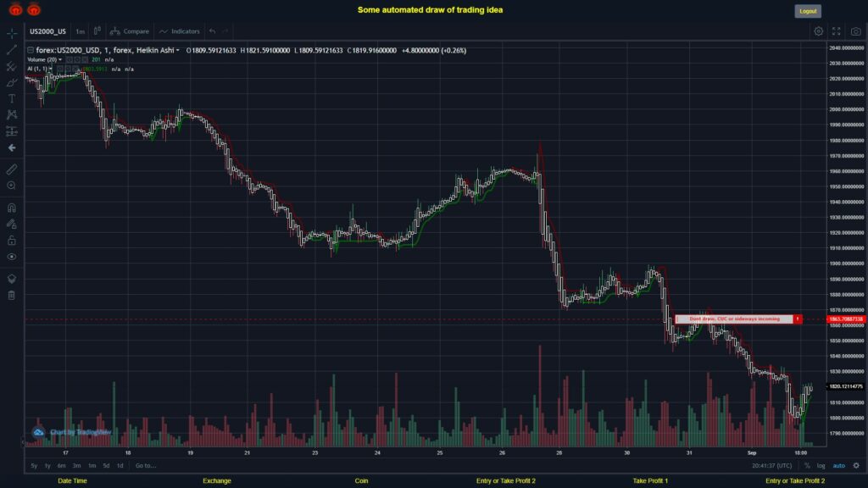Image resolution: width=868 pixels, height=488 pixels.
Task: Click the Coin column header
Action: click(x=361, y=481)
